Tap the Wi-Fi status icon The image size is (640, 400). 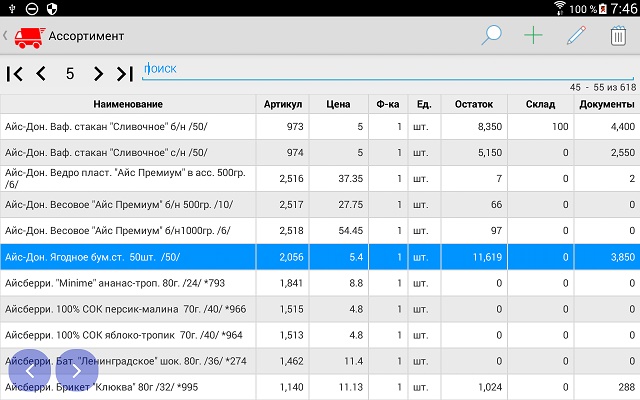560,8
